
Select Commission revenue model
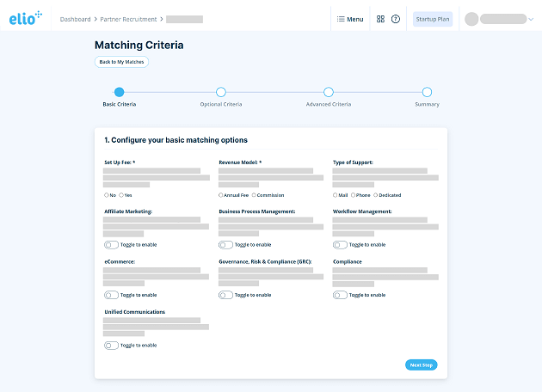(x=254, y=195)
